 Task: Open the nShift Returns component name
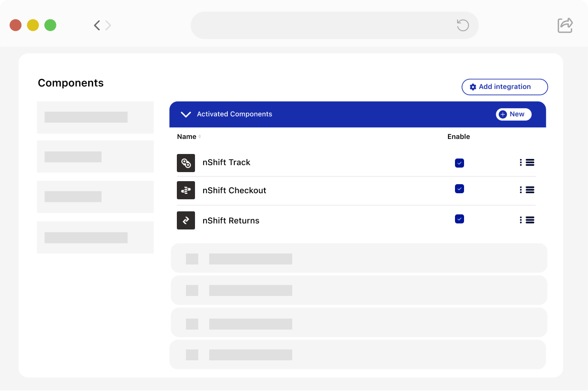point(231,220)
